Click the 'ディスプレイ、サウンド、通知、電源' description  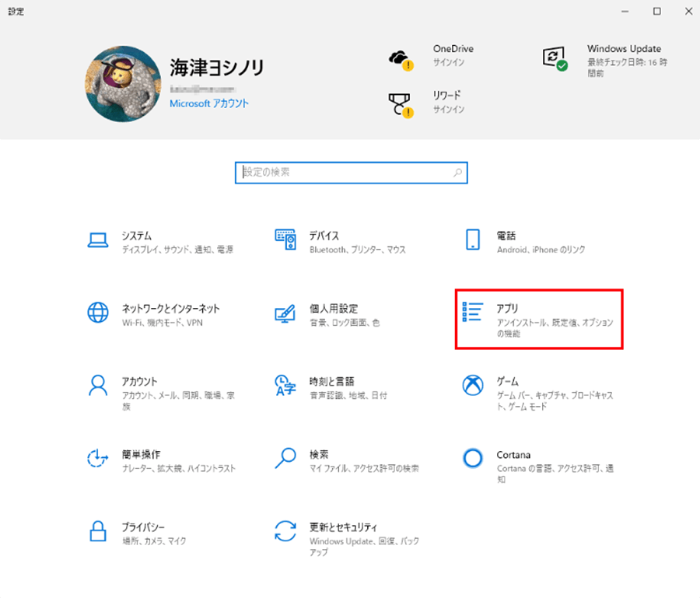pos(177,250)
